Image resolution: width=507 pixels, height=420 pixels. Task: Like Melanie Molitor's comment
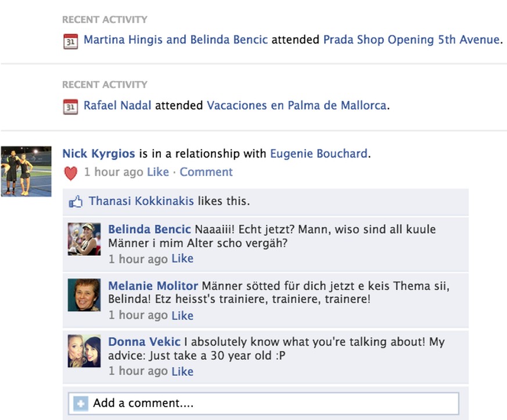pyautogui.click(x=182, y=315)
